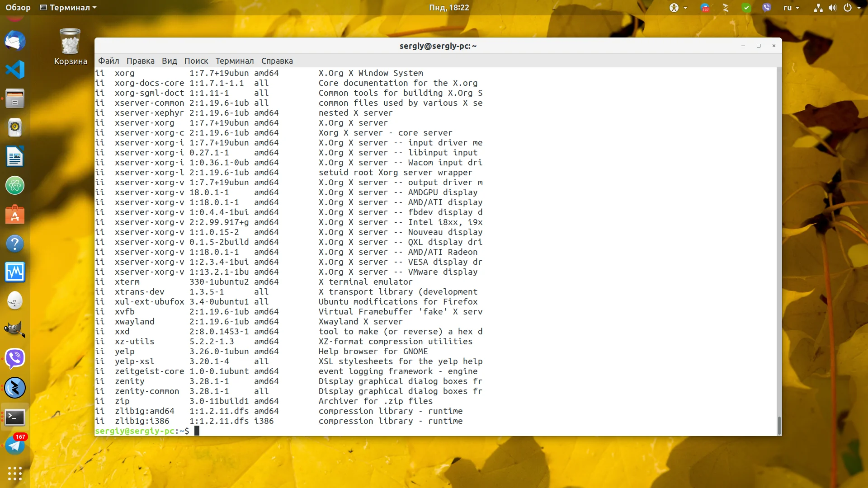Open the Файл menu
The image size is (868, 488).
(108, 61)
